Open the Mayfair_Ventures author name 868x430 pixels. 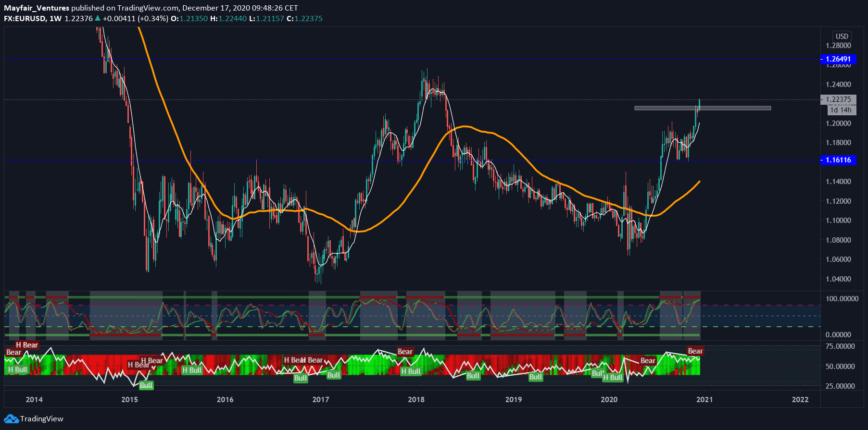point(37,8)
